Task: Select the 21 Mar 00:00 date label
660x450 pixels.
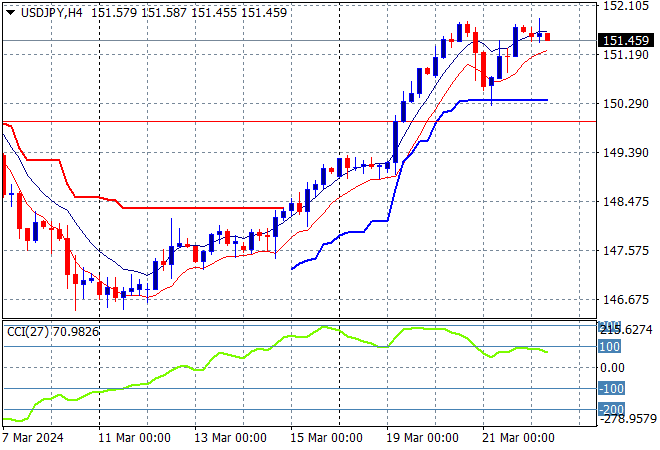Action: click(518, 438)
